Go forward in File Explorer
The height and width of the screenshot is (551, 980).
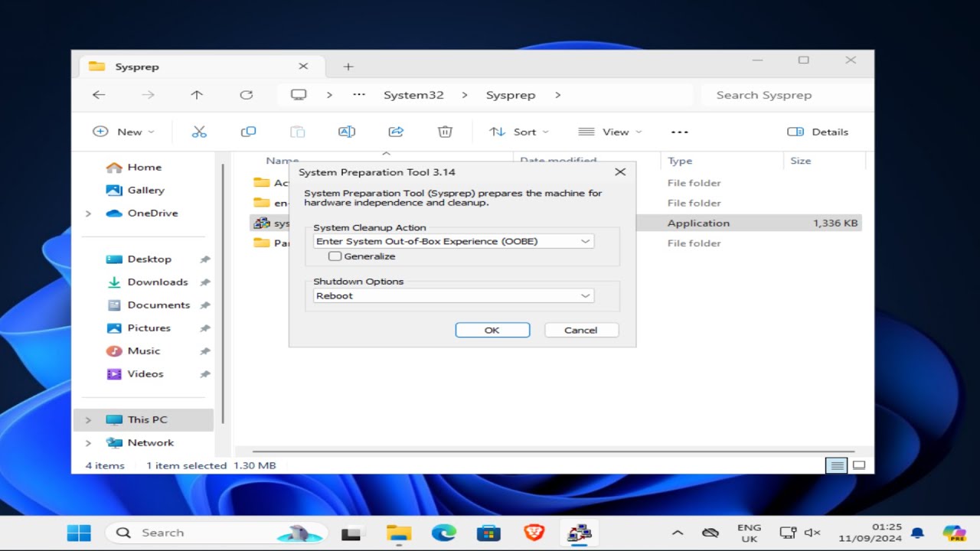(x=148, y=95)
